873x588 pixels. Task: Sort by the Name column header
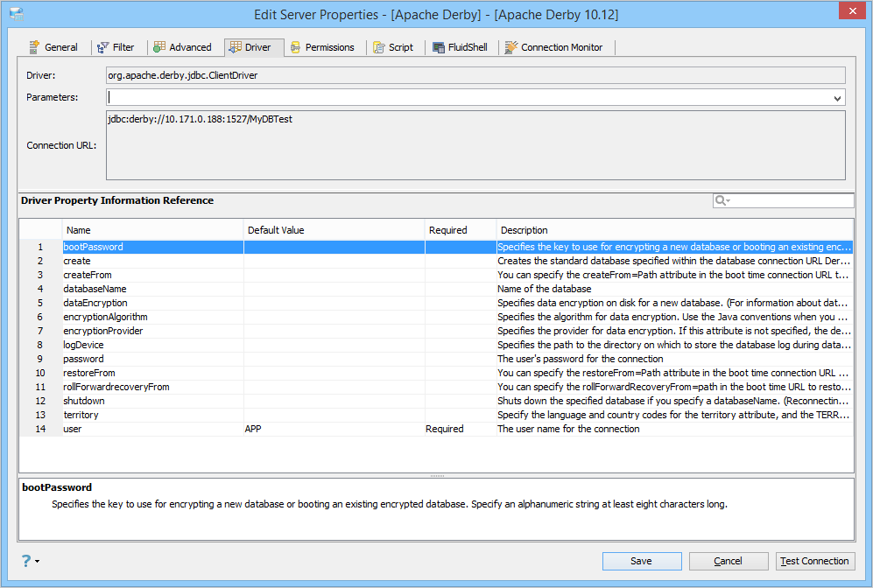pyautogui.click(x=152, y=230)
